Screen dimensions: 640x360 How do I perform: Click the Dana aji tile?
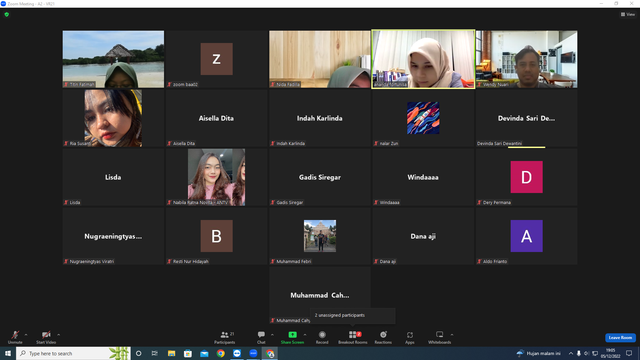click(x=423, y=236)
